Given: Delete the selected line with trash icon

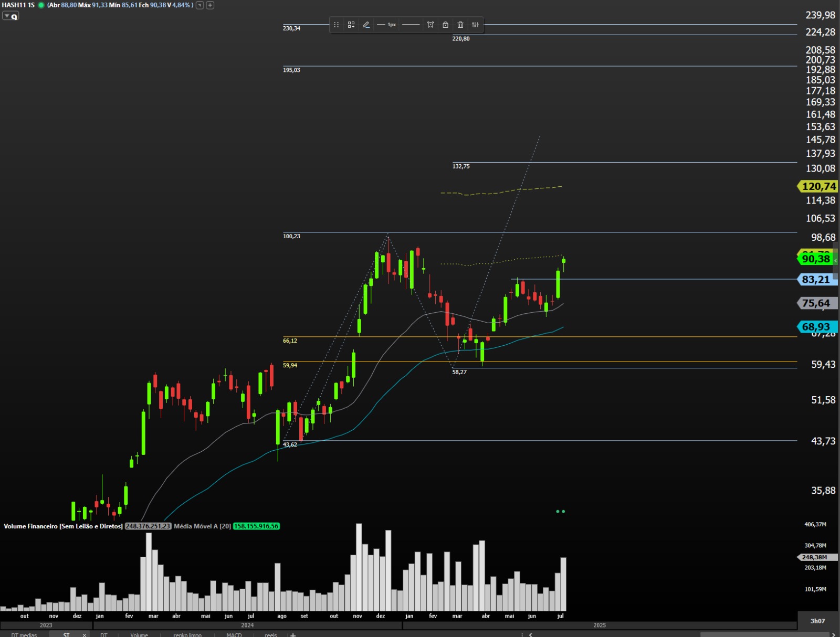Looking at the screenshot, I should 460,25.
